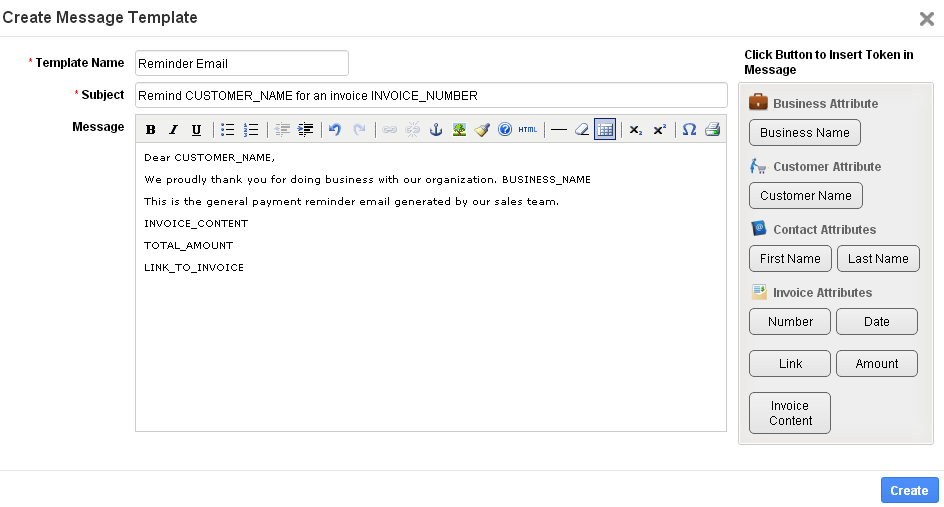Click the outdent icon

(282, 129)
